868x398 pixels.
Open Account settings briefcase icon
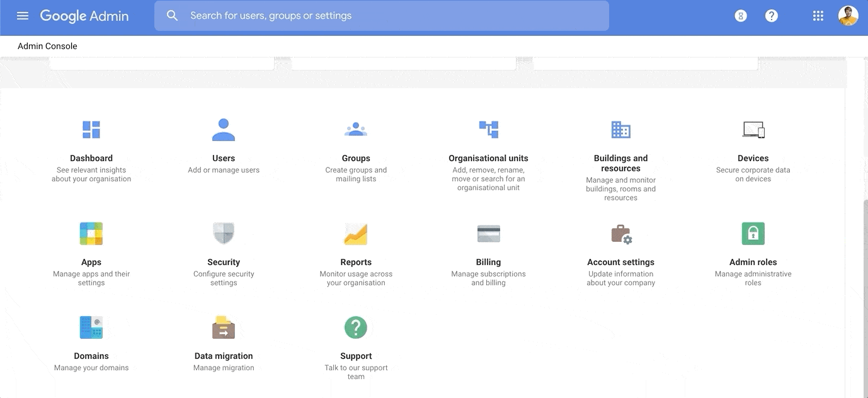pyautogui.click(x=620, y=234)
